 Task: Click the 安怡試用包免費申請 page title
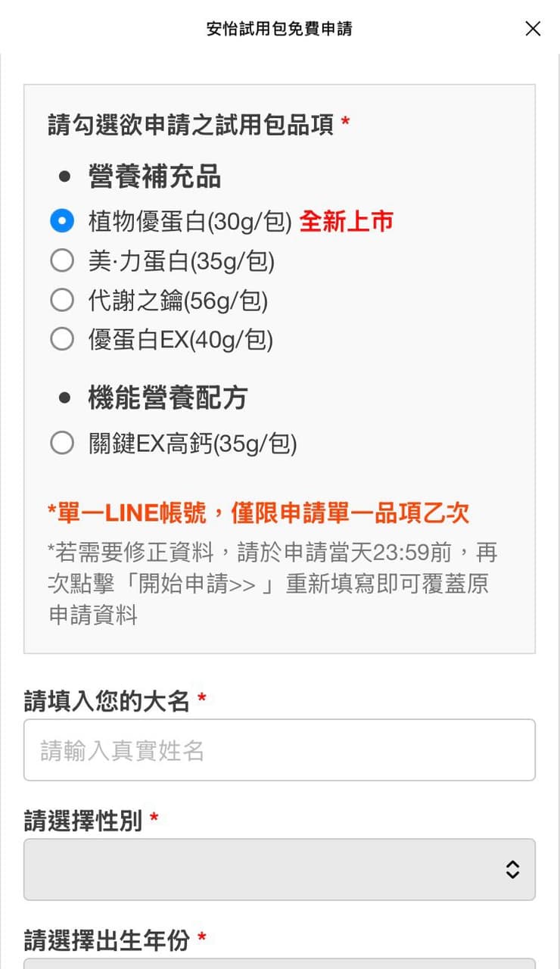click(x=279, y=29)
